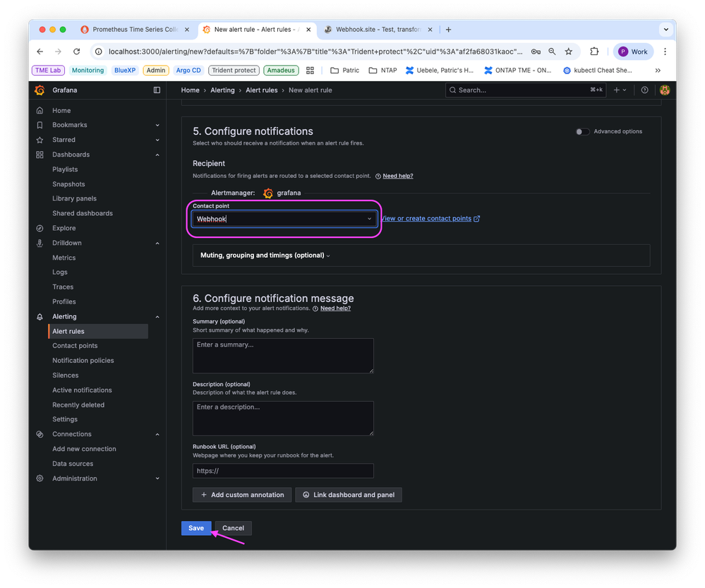
Task: Click the Enter a summary input field
Action: tap(282, 355)
